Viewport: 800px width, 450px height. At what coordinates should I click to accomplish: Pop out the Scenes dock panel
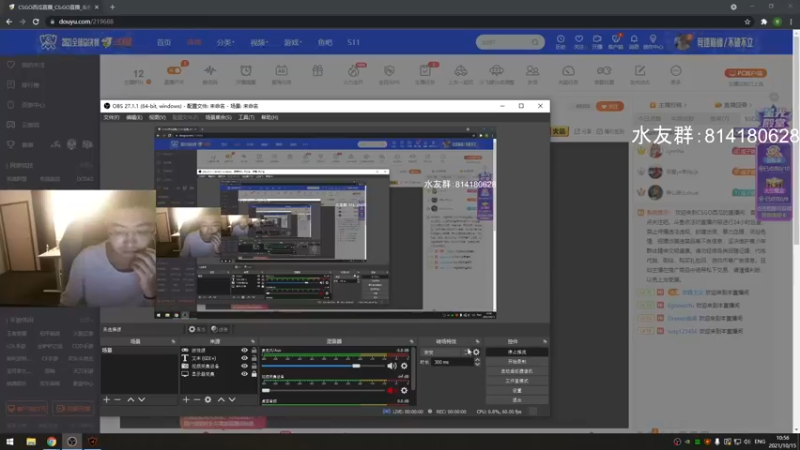[173, 341]
